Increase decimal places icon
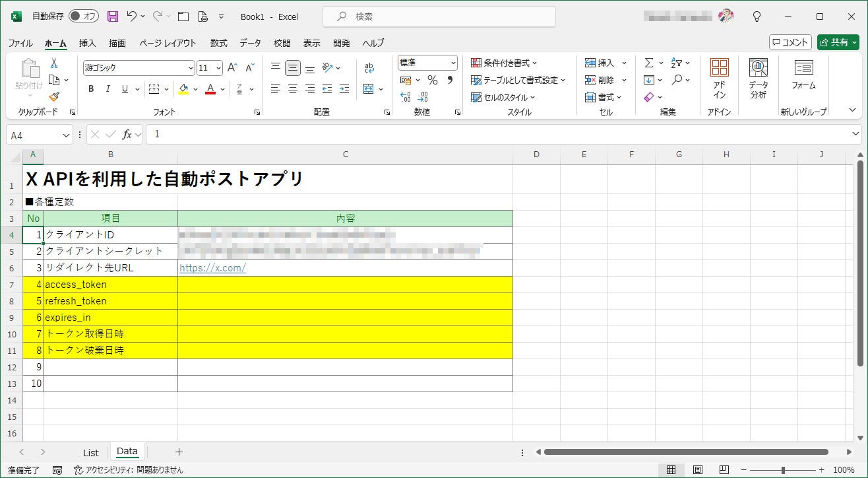This screenshot has height=478, width=868. (x=406, y=97)
